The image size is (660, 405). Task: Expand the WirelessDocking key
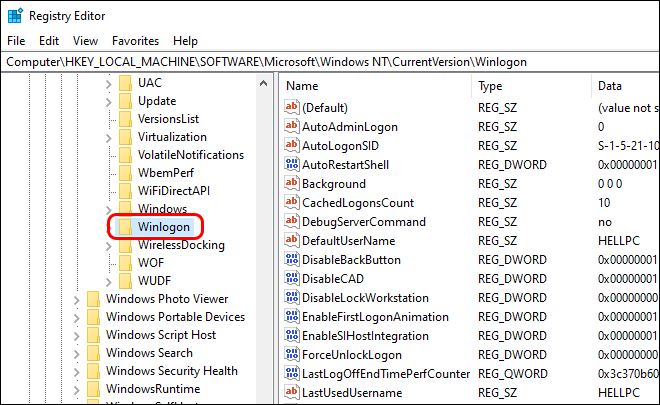109,246
